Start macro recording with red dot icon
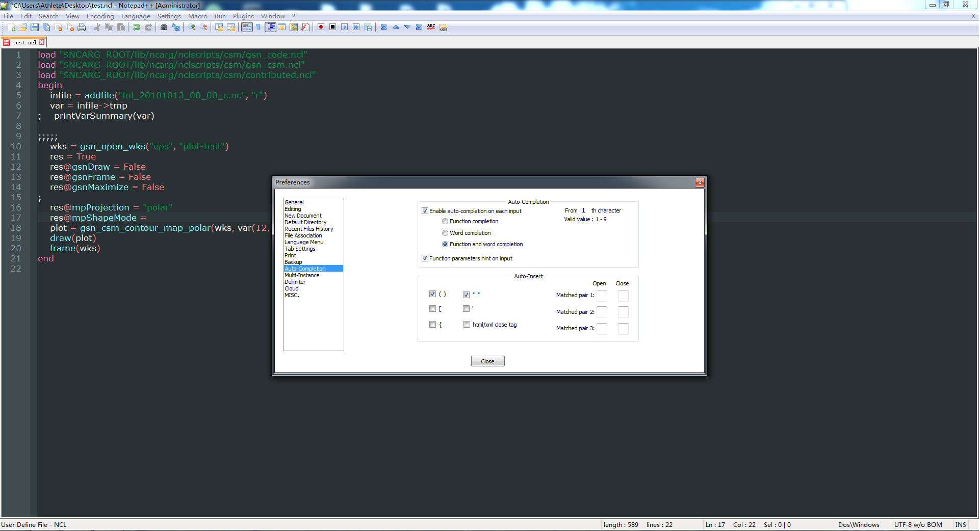Image resolution: width=980 pixels, height=531 pixels. tap(321, 27)
